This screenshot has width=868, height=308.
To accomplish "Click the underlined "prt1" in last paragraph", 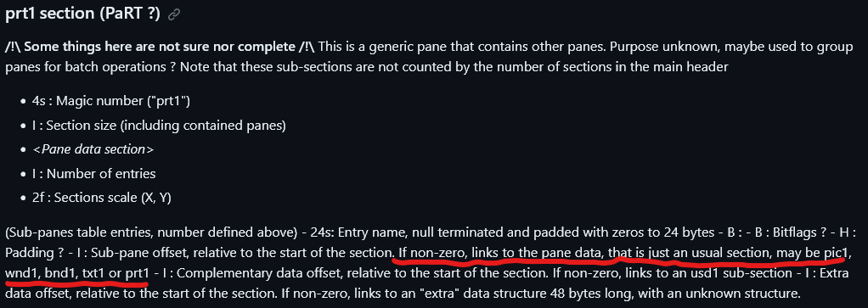I will (137, 272).
